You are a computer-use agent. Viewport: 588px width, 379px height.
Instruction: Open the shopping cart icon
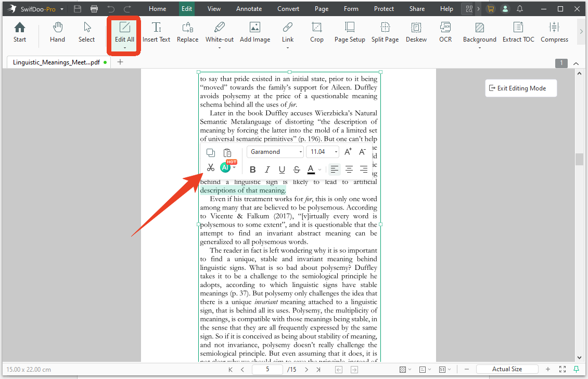coord(491,9)
